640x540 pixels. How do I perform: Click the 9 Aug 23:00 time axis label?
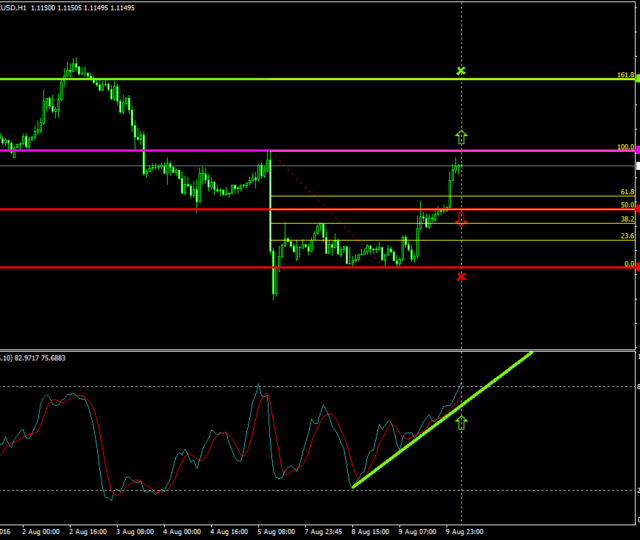[x=466, y=531]
